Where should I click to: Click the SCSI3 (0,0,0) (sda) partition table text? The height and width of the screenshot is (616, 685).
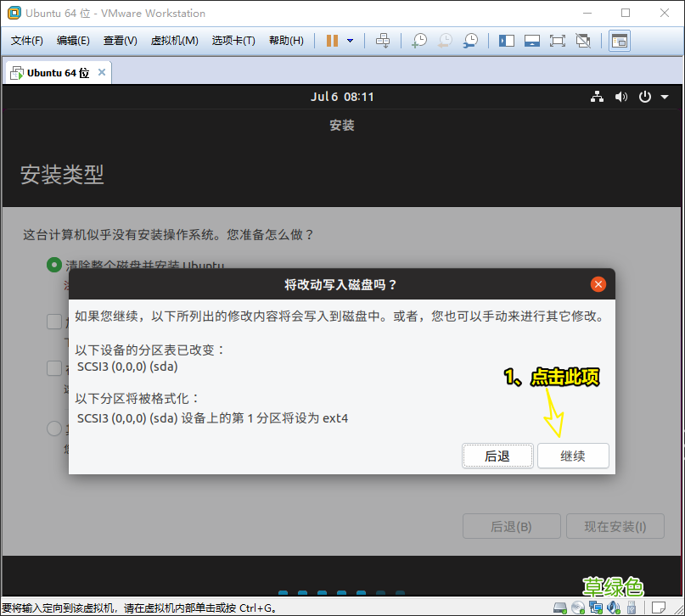pos(127,367)
